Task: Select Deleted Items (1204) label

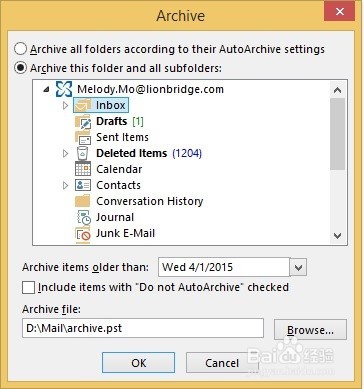Action: (149, 153)
